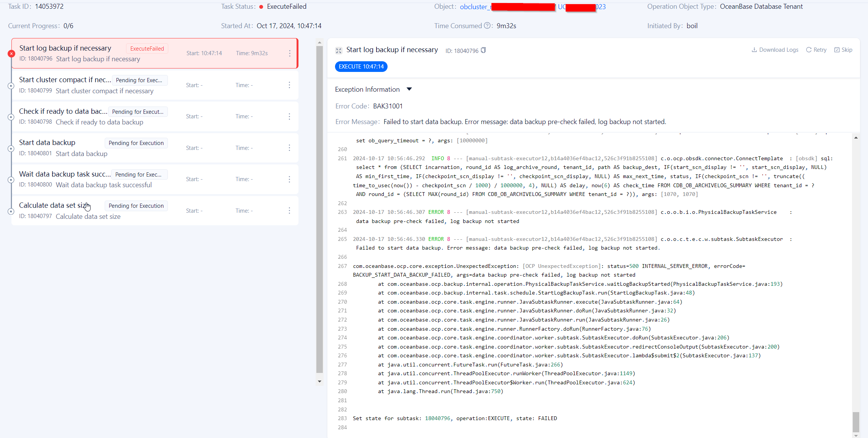Viewport: 868px width, 438px height.
Task: Open kebab menu for Start log backup subtask
Action: pos(290,53)
